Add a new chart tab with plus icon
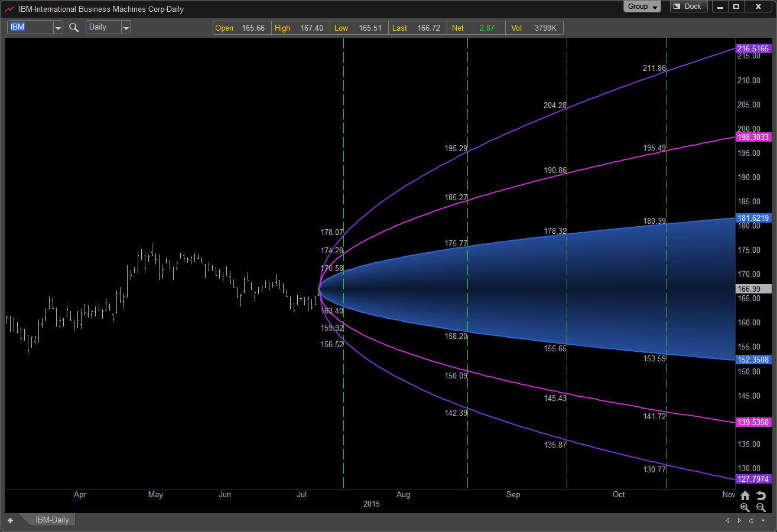Image resolution: width=777 pixels, height=532 pixels. 10,520
